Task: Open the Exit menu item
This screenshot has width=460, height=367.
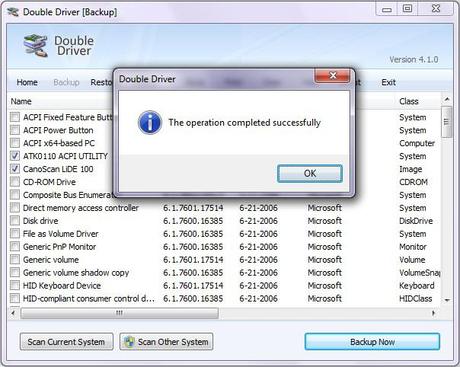Action: point(388,82)
